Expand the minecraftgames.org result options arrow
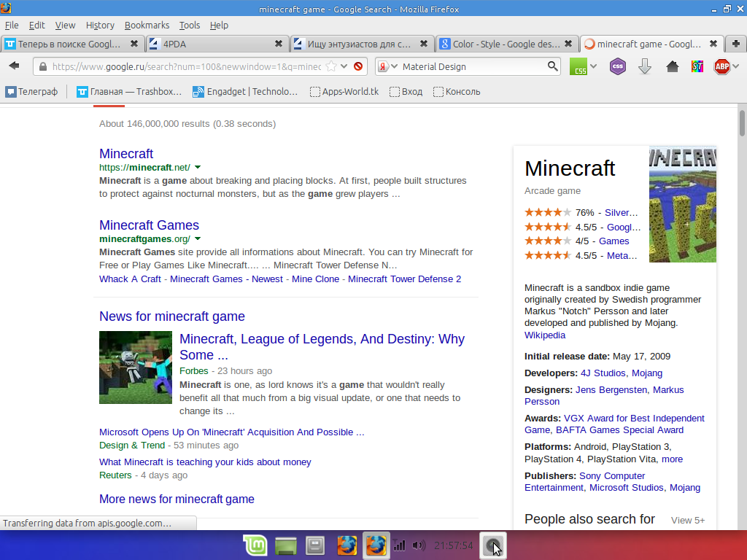Screen dimensions: 747x560 [198, 238]
